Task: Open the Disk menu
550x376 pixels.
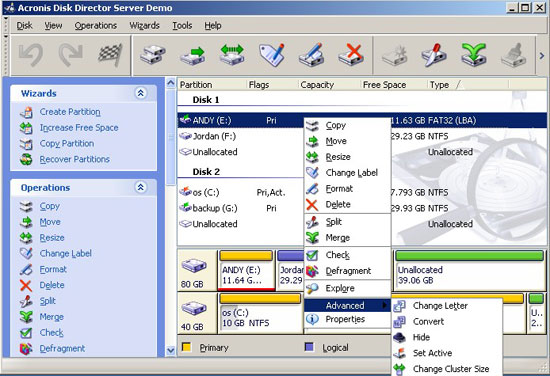Action: (25, 26)
